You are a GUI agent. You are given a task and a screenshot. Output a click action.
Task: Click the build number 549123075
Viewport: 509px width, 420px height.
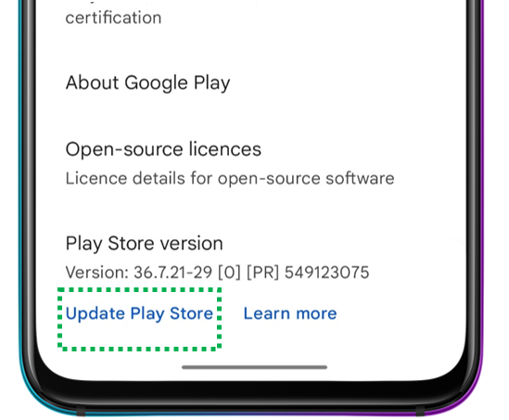point(327,272)
